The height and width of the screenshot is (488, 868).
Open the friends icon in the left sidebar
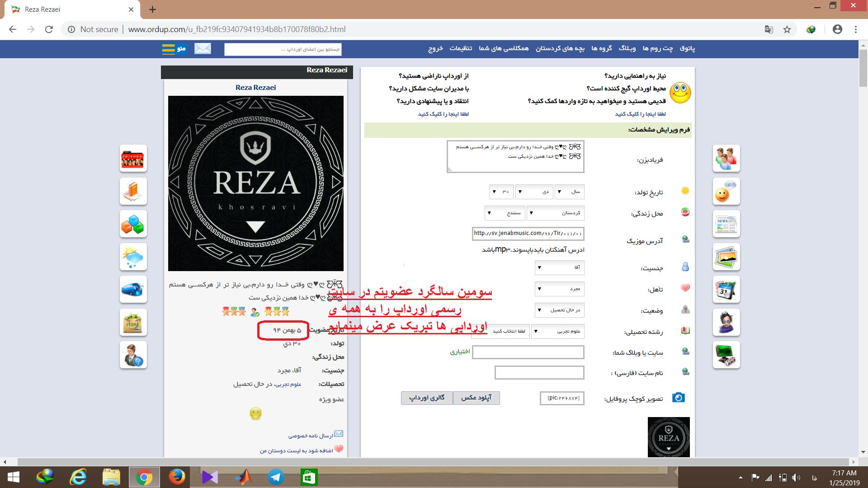point(133,158)
